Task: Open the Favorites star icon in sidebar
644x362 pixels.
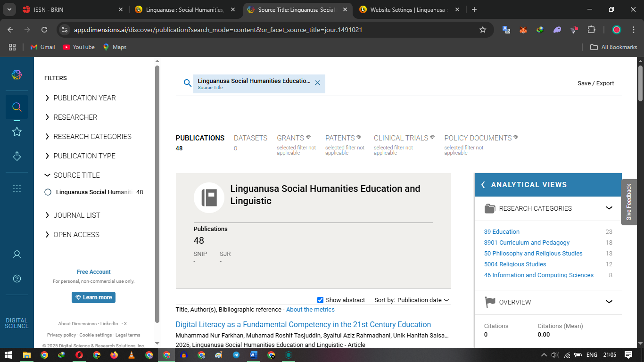Action: (17, 132)
